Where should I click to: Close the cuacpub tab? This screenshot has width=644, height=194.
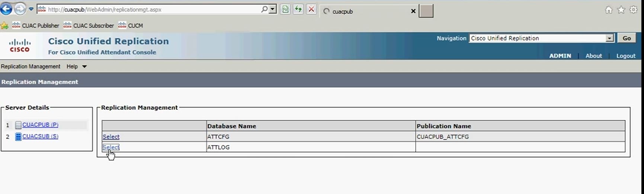click(413, 11)
